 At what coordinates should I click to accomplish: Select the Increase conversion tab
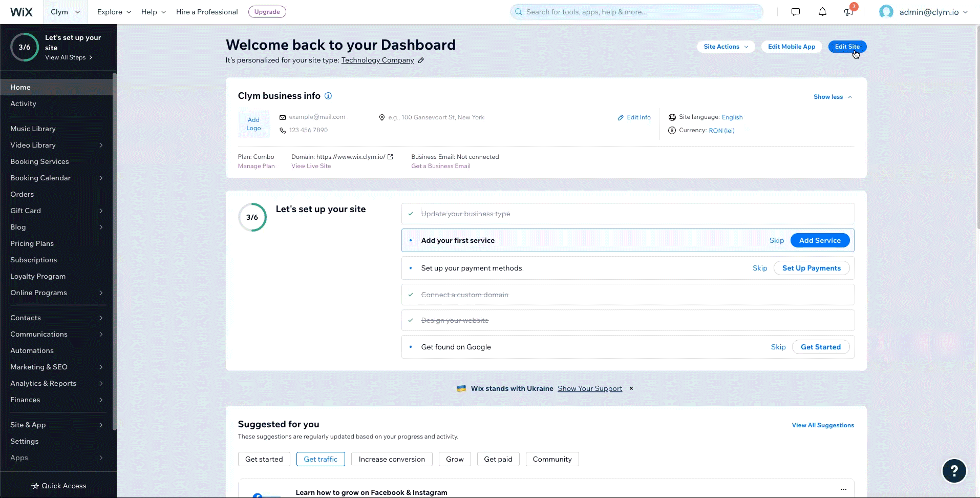click(392, 459)
